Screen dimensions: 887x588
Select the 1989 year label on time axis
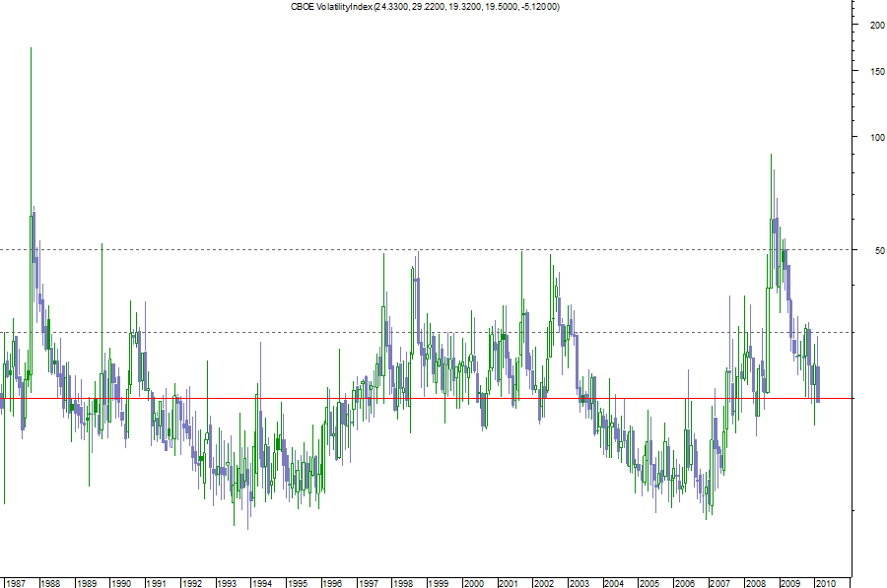(86, 583)
